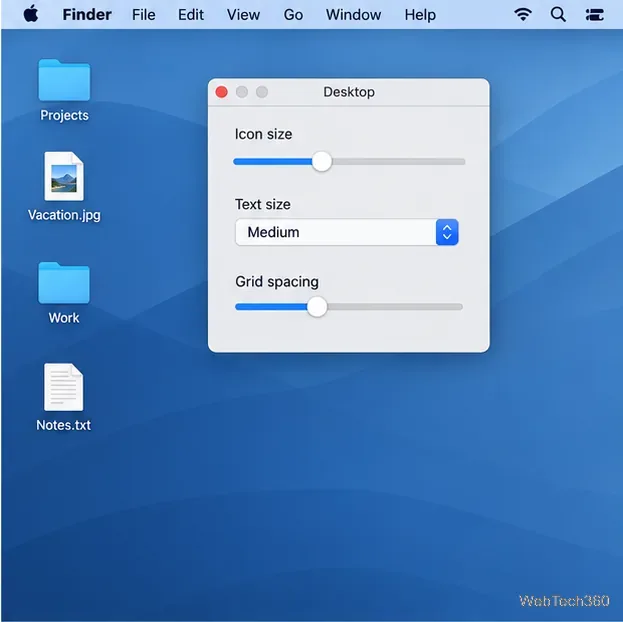The image size is (623, 622).
Task: Open the Apple menu logo
Action: [31, 14]
